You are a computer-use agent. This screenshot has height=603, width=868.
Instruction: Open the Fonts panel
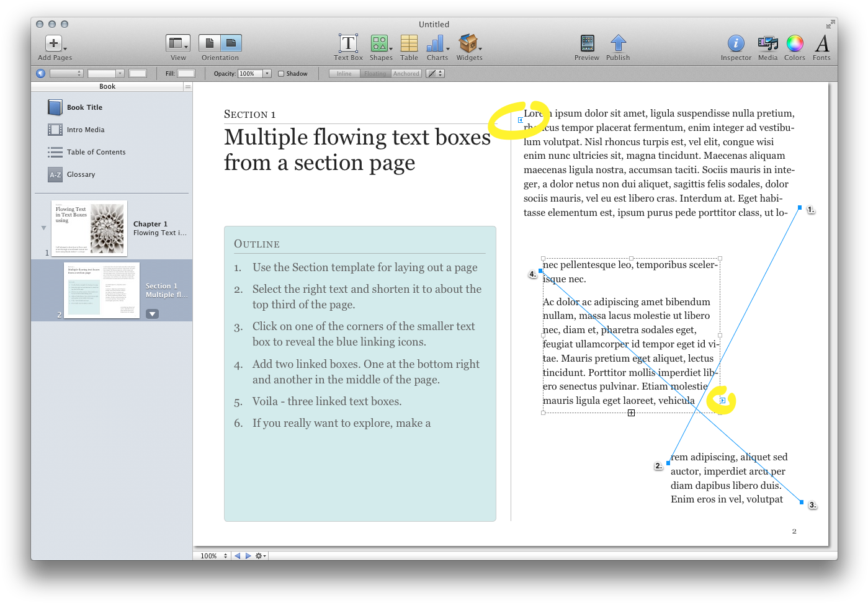click(x=821, y=44)
